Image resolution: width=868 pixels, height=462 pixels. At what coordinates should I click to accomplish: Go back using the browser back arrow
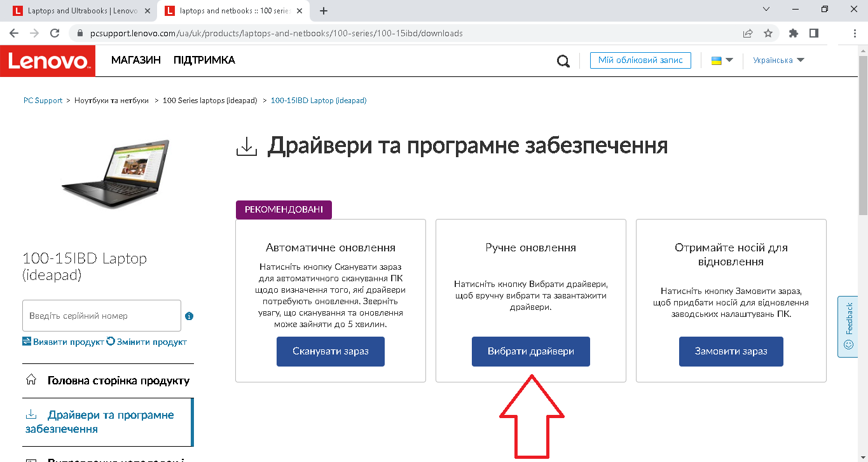click(14, 33)
